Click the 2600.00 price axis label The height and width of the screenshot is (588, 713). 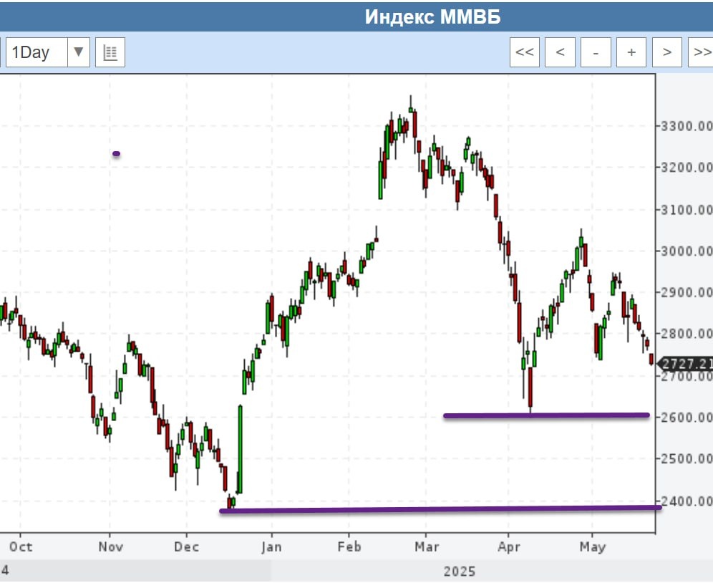(x=687, y=417)
